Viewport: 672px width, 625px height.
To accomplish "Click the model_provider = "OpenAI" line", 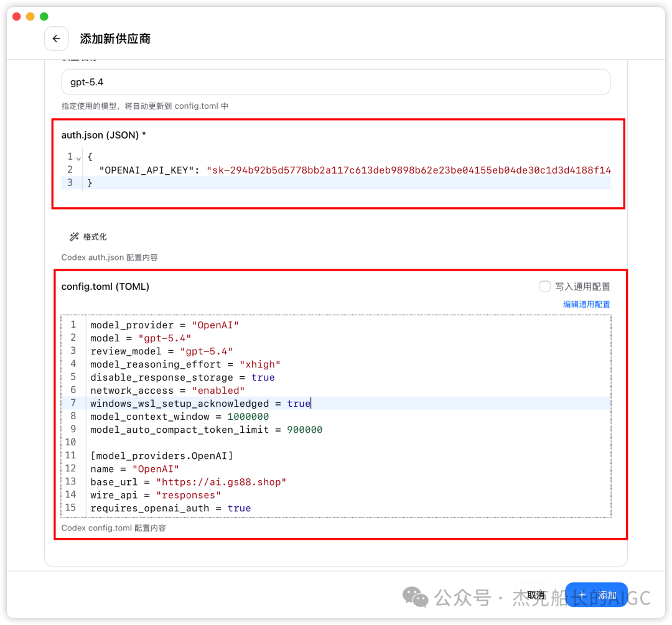I will click(x=164, y=325).
